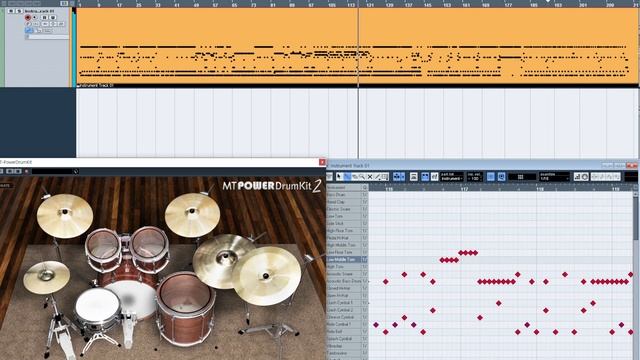Select the Open Hi-Hat row in drum map

pyautogui.click(x=344, y=295)
